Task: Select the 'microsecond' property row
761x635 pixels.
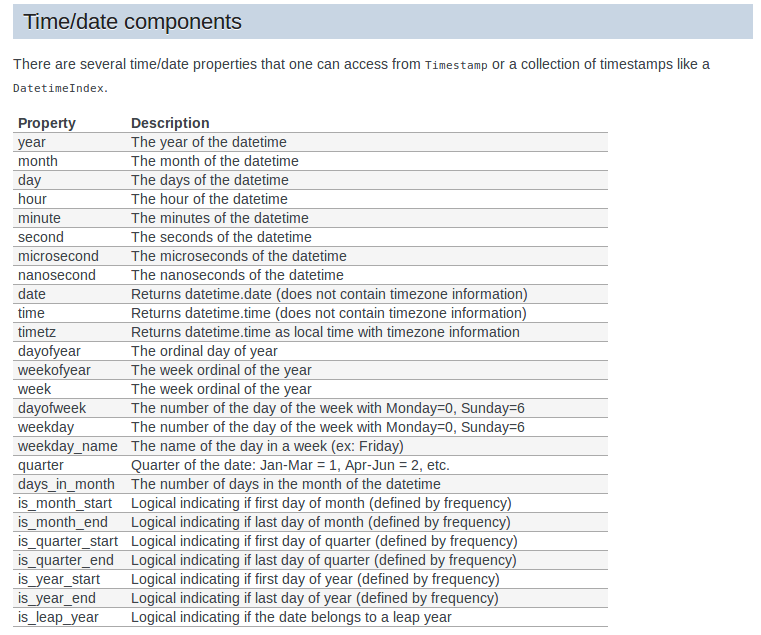Action: coord(310,256)
